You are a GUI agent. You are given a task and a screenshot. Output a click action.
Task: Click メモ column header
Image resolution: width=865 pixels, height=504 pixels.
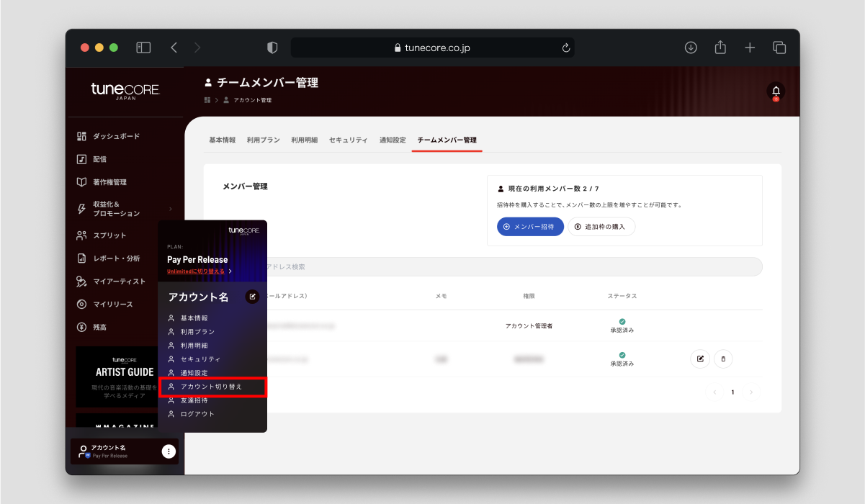[441, 296]
